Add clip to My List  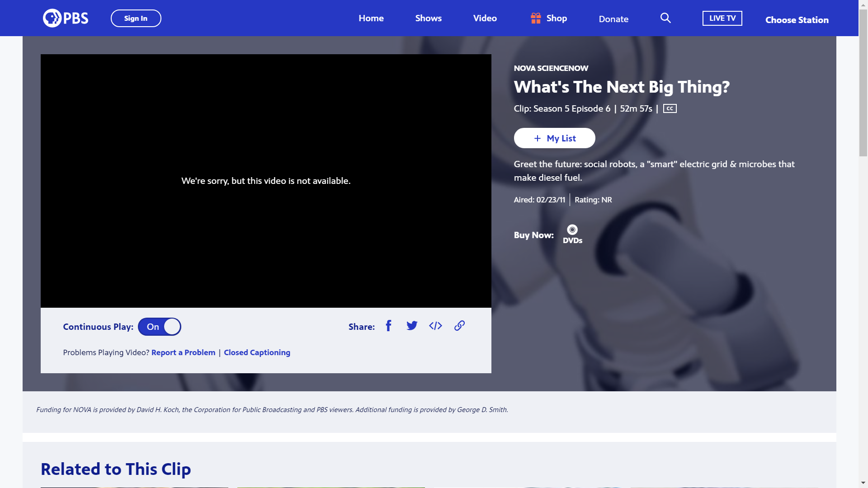[x=555, y=138]
